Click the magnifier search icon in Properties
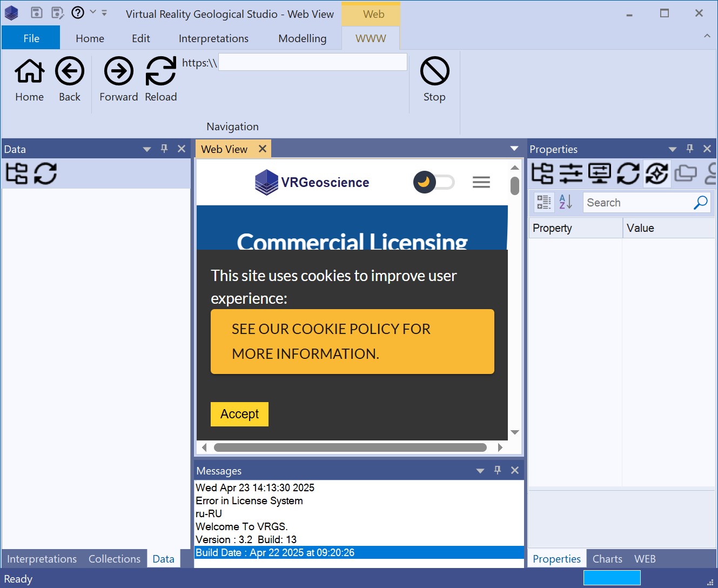 pos(701,203)
